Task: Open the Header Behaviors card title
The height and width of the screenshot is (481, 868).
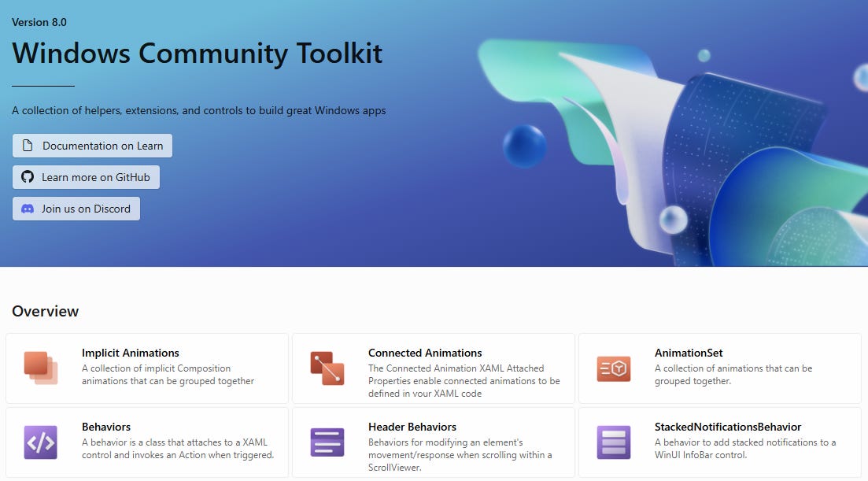Action: [412, 427]
